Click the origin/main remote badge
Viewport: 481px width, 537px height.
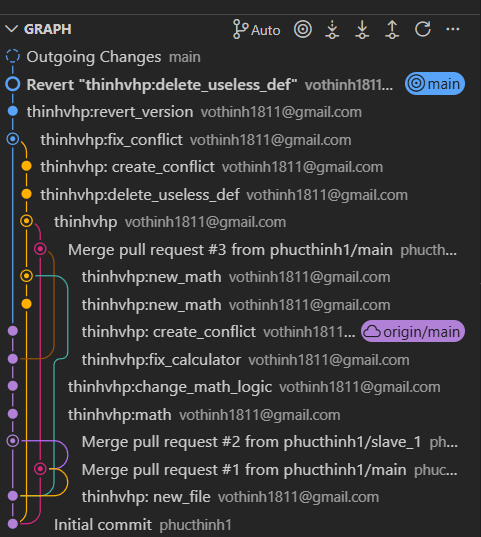pos(413,331)
